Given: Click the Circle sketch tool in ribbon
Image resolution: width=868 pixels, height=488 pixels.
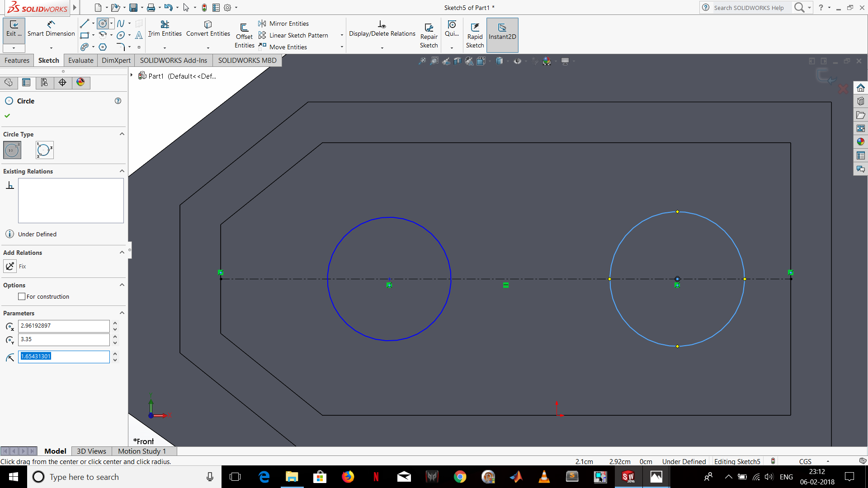Looking at the screenshot, I should 103,23.
